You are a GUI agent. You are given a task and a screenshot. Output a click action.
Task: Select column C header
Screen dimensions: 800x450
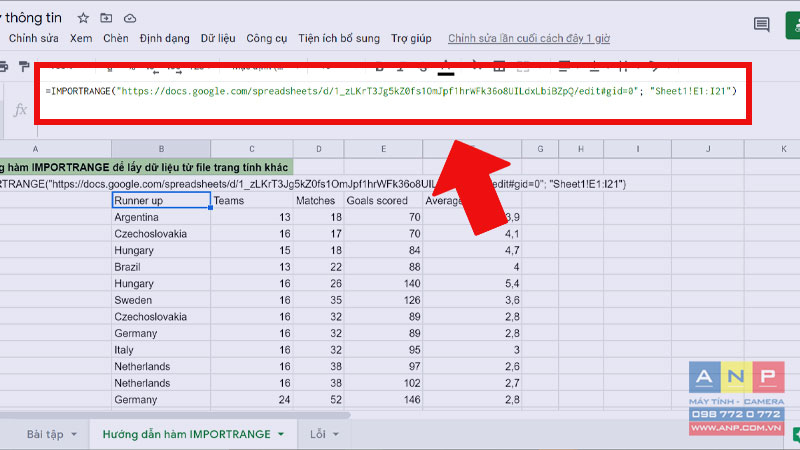pyautogui.click(x=252, y=149)
